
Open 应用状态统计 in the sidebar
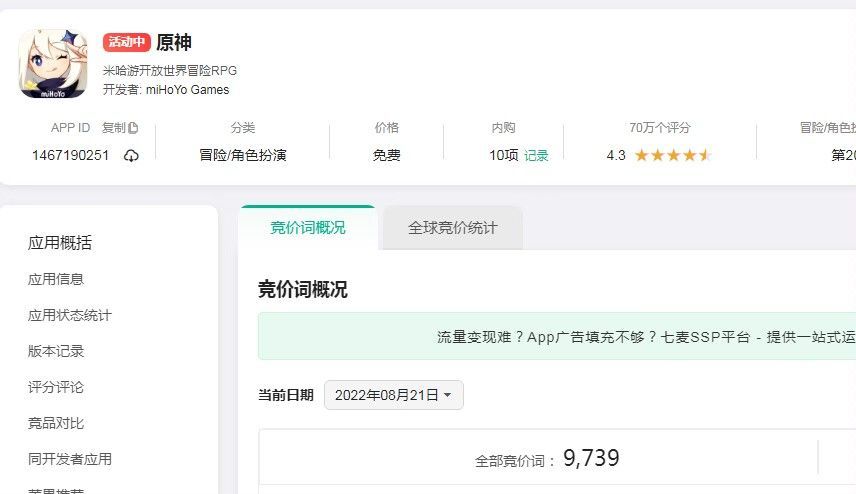(69, 315)
